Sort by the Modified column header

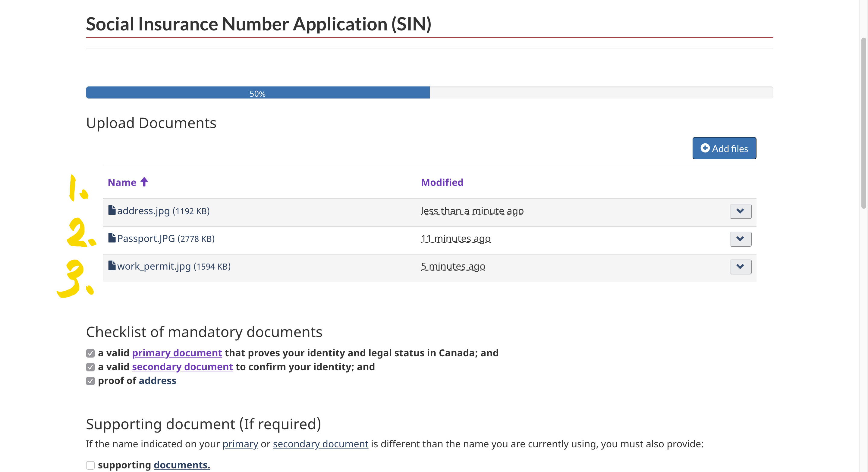(x=442, y=182)
